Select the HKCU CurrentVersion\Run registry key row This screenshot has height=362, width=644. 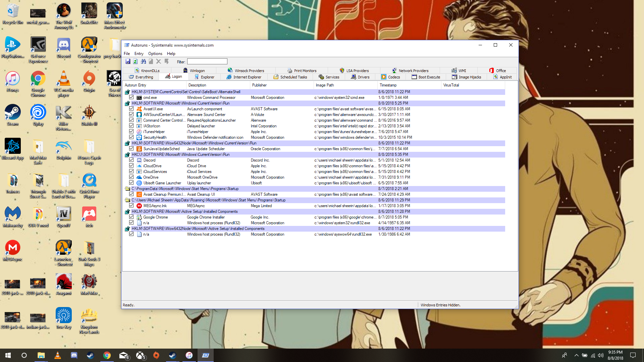tap(314, 155)
